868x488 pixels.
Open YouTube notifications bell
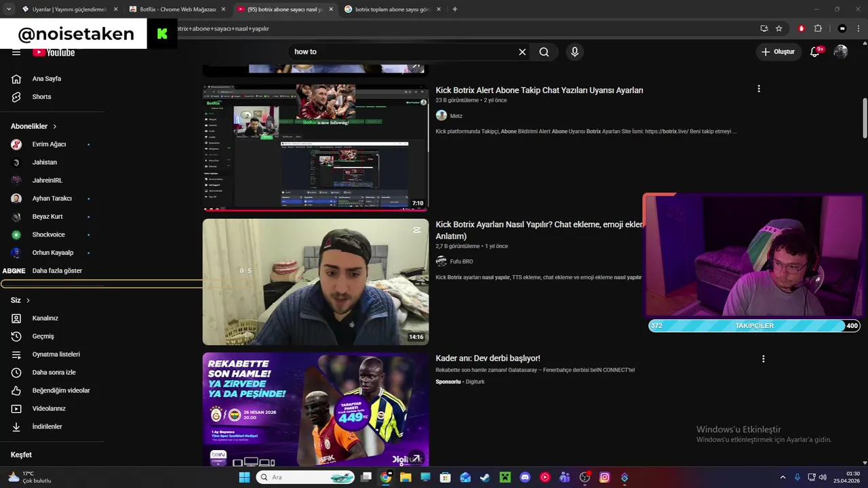click(x=816, y=52)
